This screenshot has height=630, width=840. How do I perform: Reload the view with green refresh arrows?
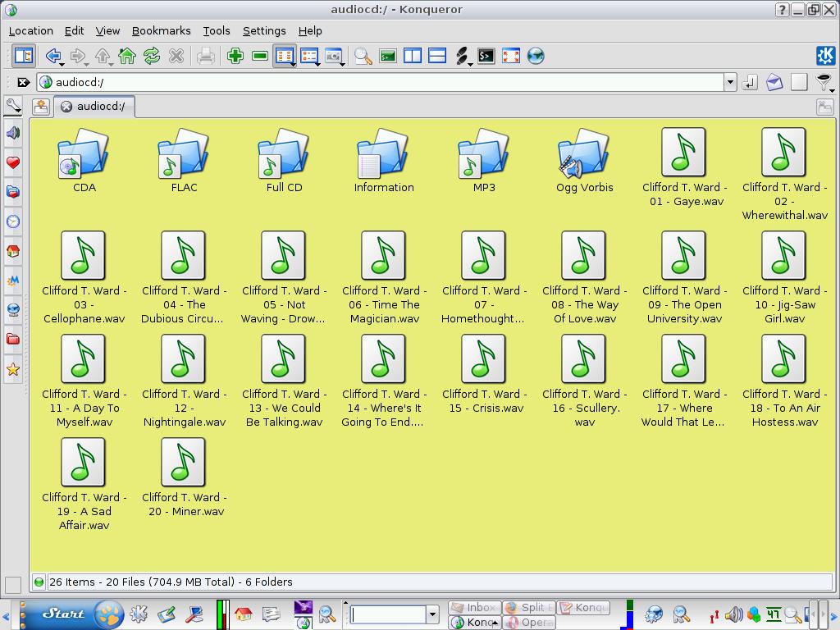click(x=152, y=56)
